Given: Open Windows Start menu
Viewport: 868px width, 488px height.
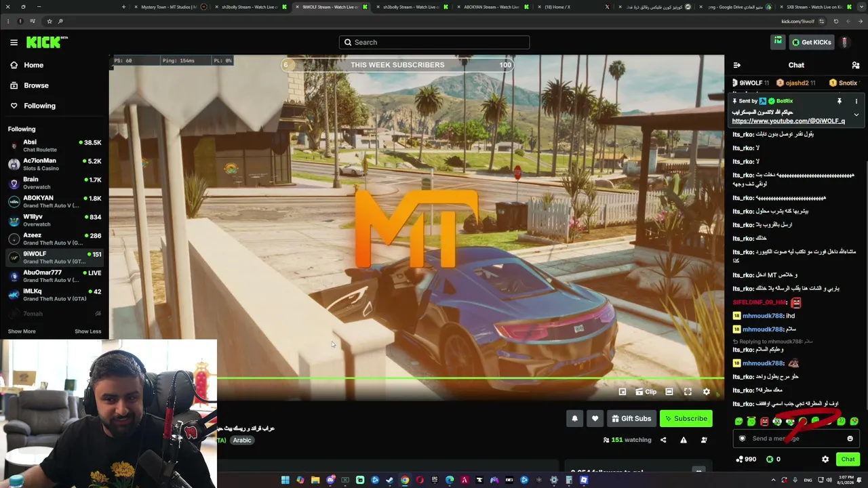Looking at the screenshot, I should click(x=285, y=481).
